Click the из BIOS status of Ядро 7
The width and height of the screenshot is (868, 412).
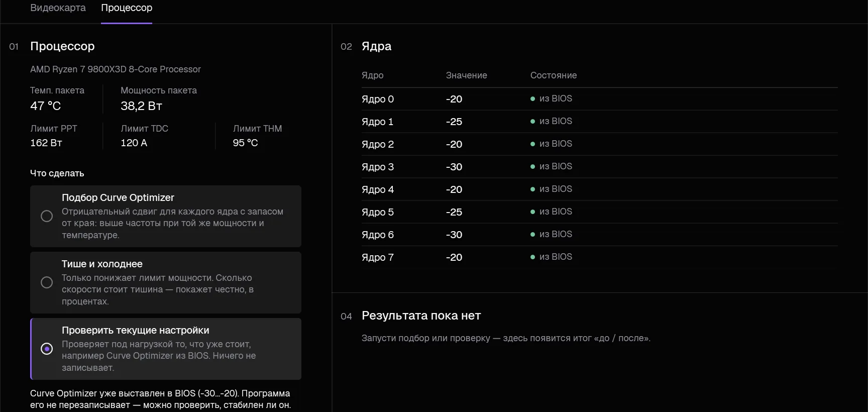tap(552, 257)
